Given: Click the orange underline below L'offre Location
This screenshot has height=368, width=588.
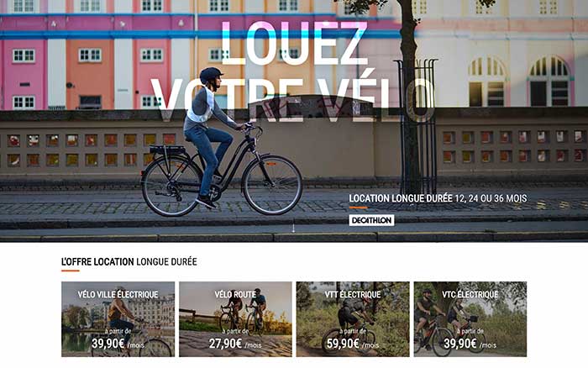Looking at the screenshot, I should [x=71, y=271].
